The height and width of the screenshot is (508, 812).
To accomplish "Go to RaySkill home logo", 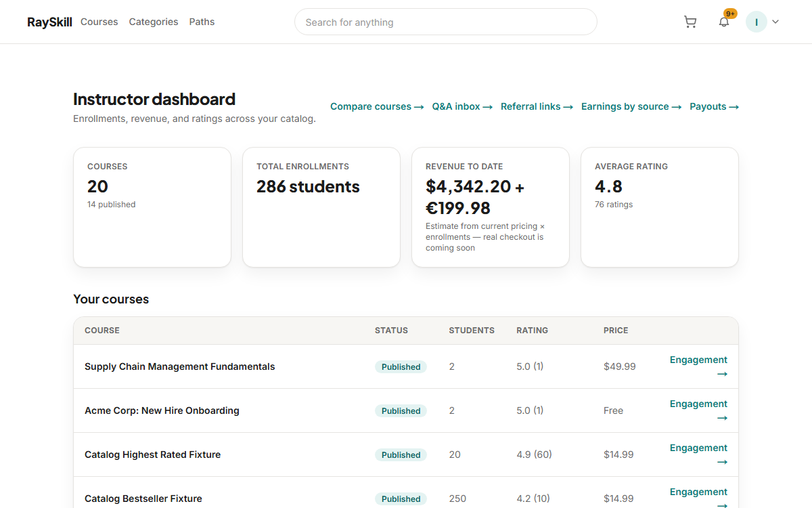I will click(49, 22).
